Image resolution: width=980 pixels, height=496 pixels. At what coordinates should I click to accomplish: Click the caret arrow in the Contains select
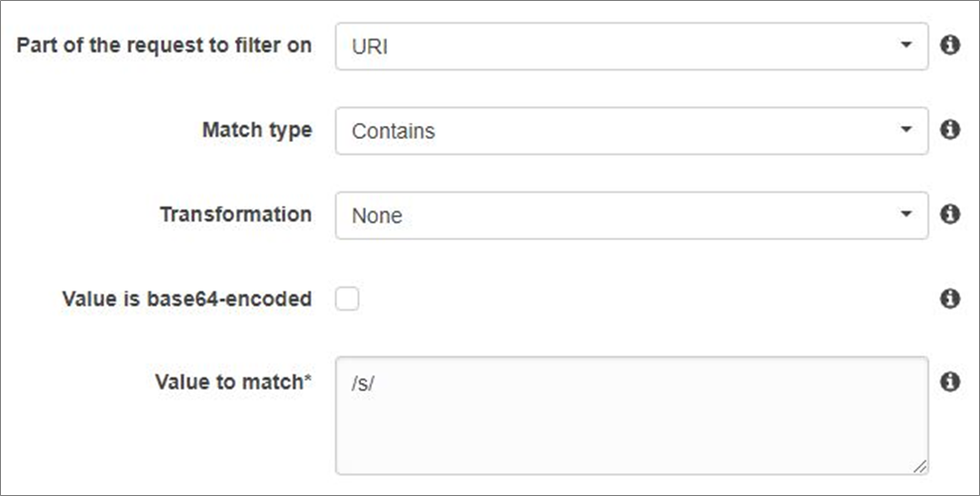point(906,129)
